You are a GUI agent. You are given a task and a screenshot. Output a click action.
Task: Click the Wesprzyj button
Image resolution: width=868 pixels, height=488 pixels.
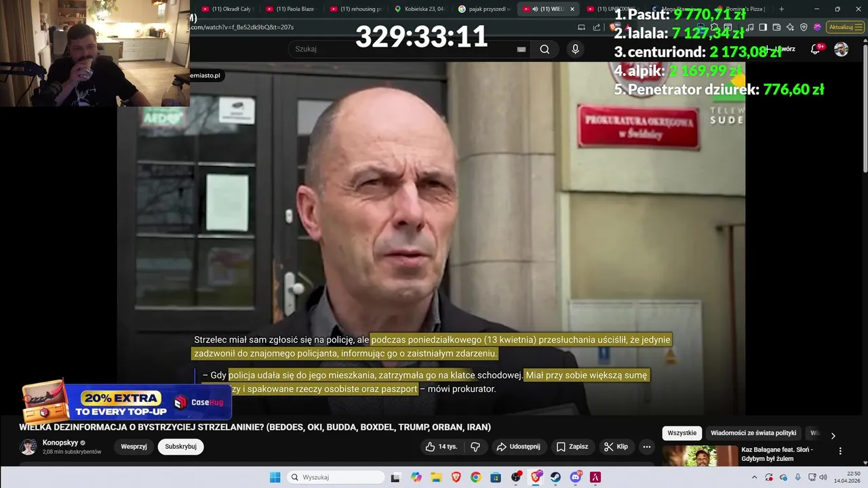134,447
